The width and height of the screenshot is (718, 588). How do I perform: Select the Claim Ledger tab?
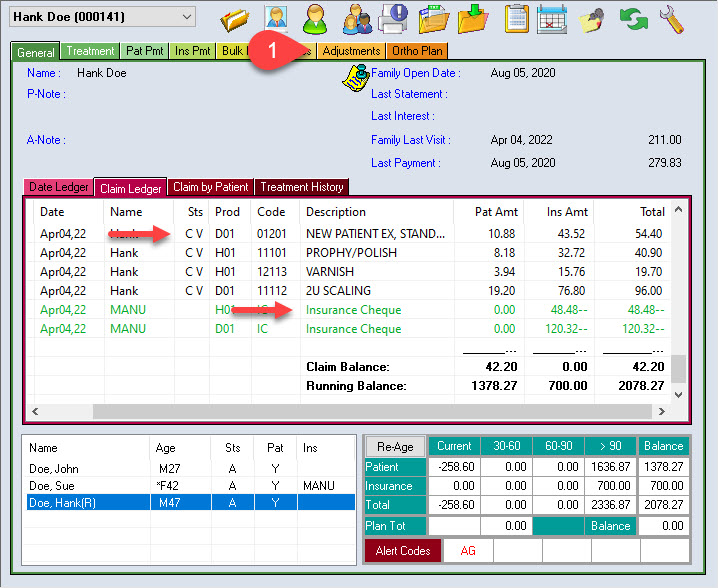131,188
